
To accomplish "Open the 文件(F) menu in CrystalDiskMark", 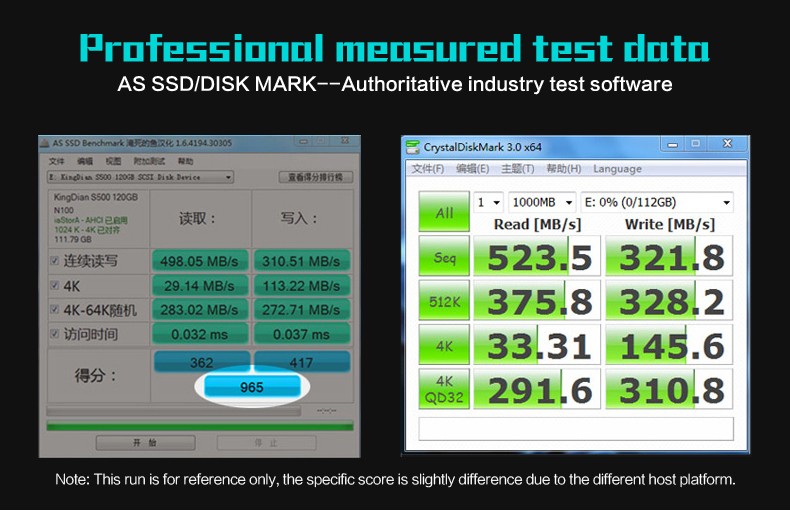I will click(428, 169).
